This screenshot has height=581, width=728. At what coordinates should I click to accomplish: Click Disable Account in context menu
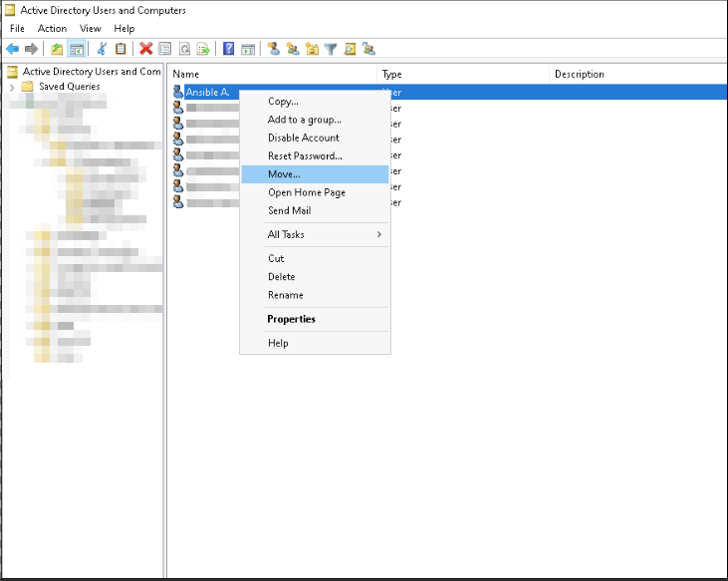[304, 138]
